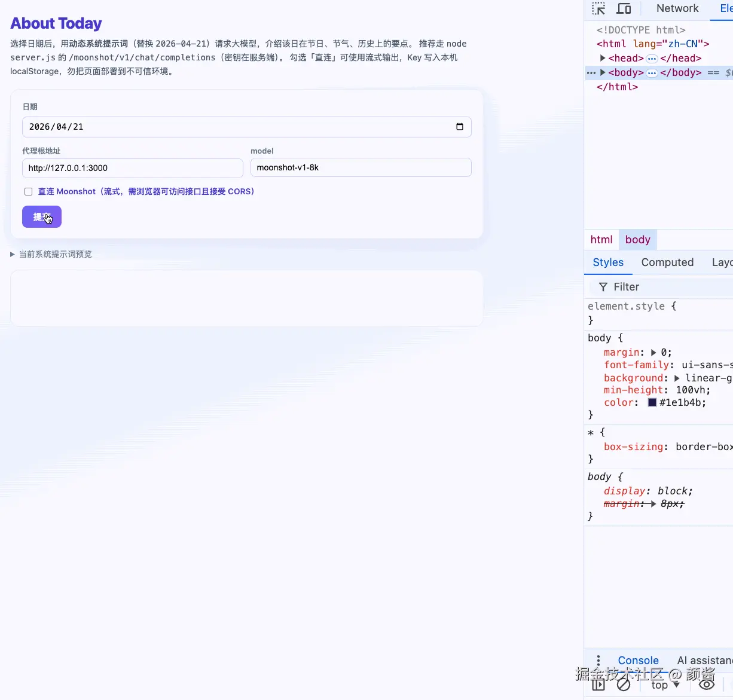The image size is (733, 700).
Task: Show the console sidebar icon
Action: (x=598, y=684)
